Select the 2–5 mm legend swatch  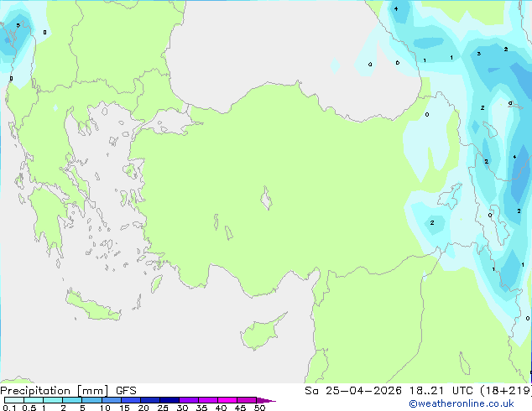pyautogui.click(x=72, y=400)
